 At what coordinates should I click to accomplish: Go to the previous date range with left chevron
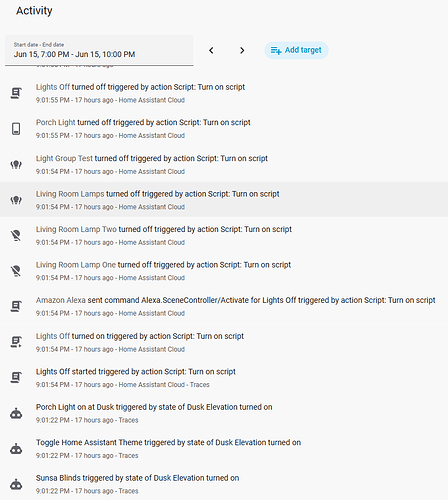tap(211, 50)
